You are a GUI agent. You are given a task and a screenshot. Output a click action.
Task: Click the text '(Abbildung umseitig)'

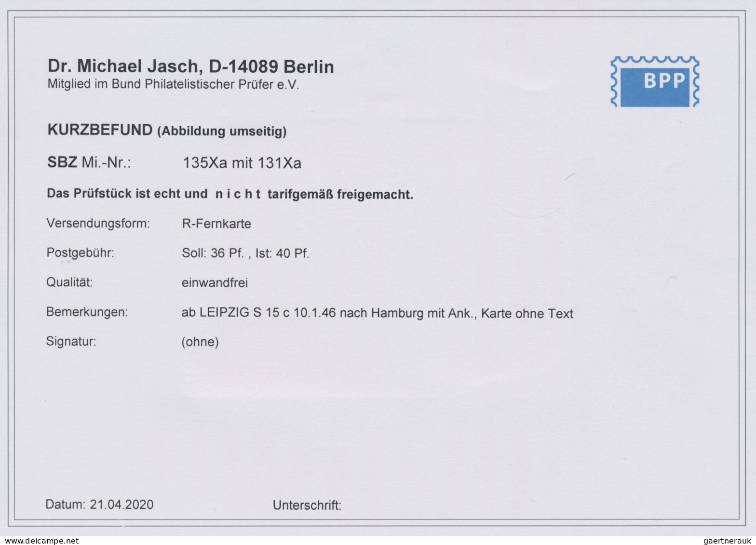222,131
